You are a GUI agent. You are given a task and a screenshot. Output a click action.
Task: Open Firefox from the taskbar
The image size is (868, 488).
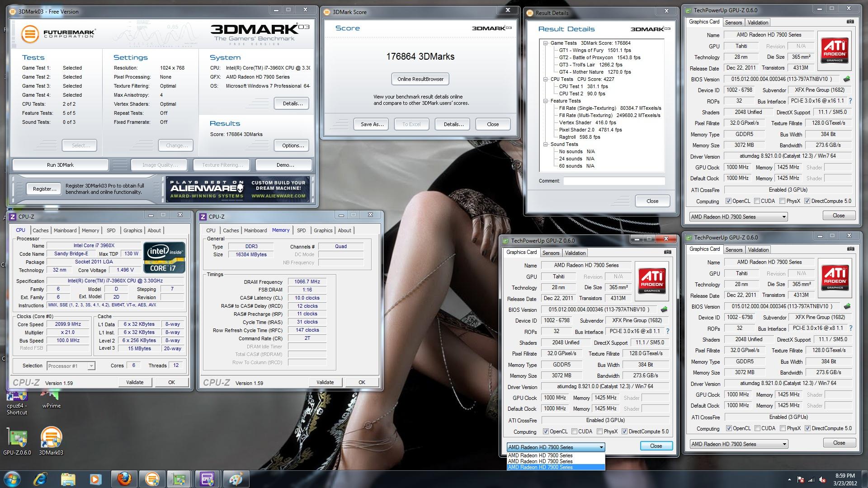pos(124,479)
